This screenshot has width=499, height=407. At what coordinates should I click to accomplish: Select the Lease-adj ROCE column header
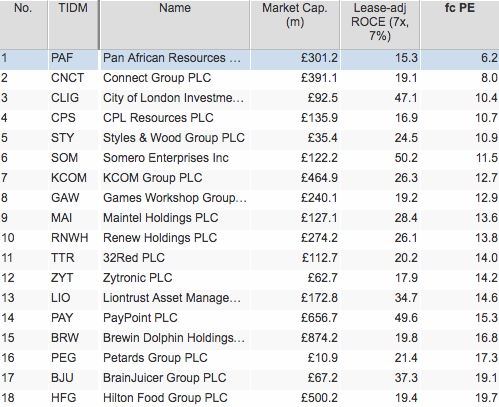pos(380,25)
